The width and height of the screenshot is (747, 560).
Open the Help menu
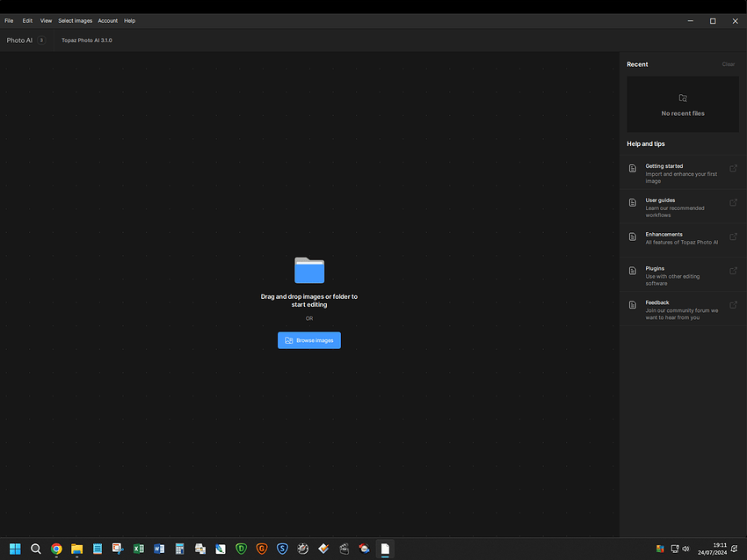(129, 21)
